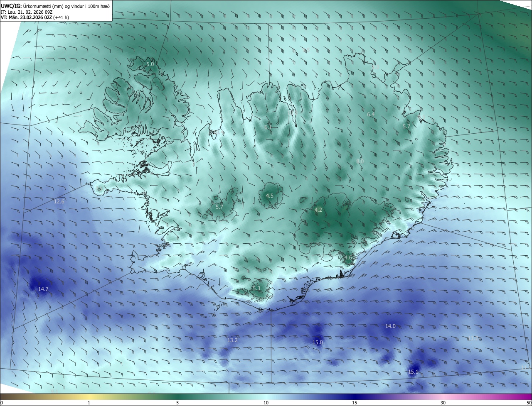
Task: Select the 'IT: Lau. 21. 02. 2026 09Z' line
Action: [27, 12]
